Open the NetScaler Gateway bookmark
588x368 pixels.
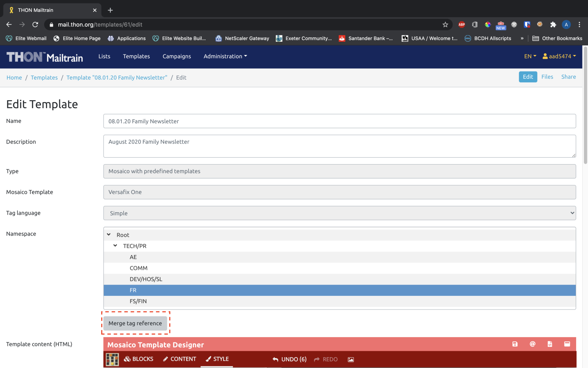pos(242,38)
